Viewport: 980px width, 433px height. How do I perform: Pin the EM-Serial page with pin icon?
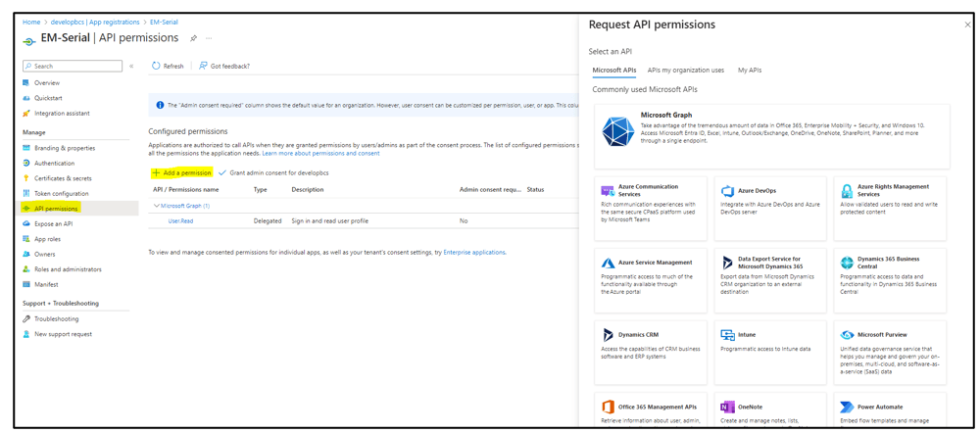[x=193, y=39]
